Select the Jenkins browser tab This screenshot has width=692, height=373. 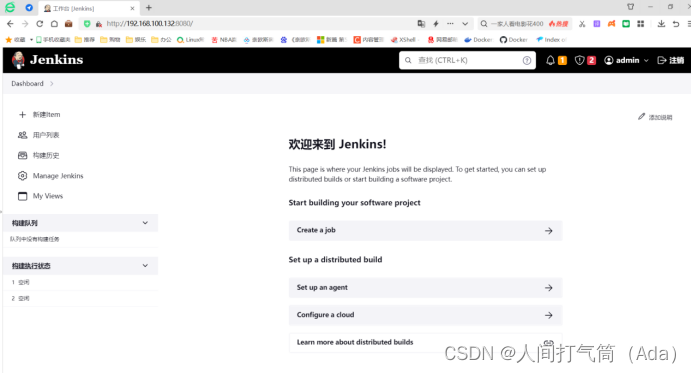[88, 8]
